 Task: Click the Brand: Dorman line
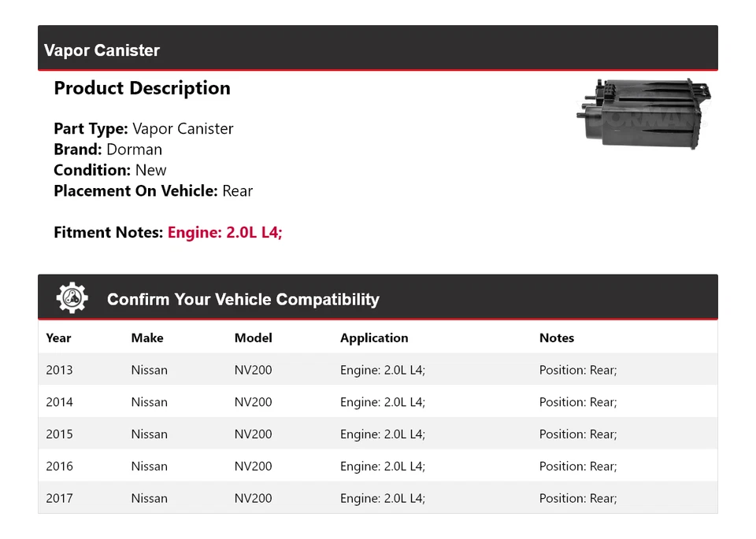pyautogui.click(x=108, y=150)
